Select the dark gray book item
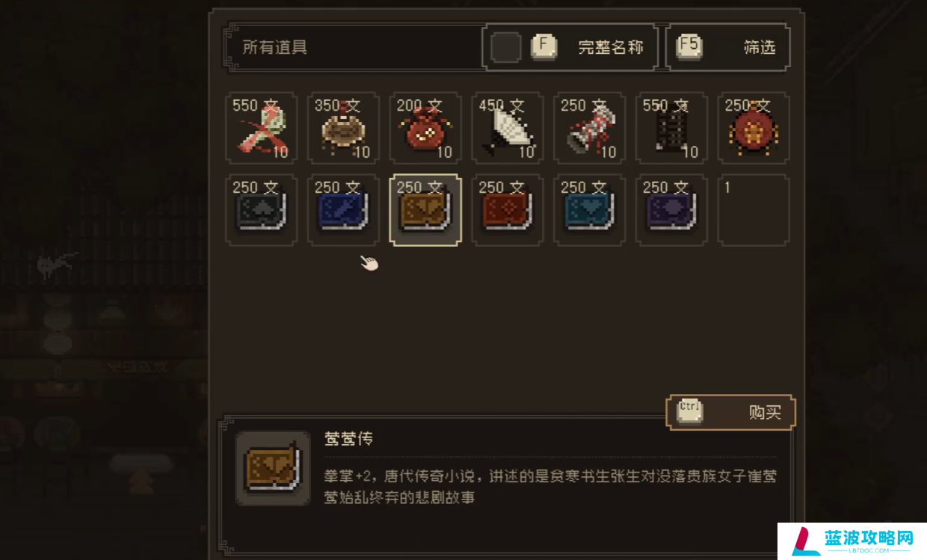The width and height of the screenshot is (927, 560). (x=262, y=210)
